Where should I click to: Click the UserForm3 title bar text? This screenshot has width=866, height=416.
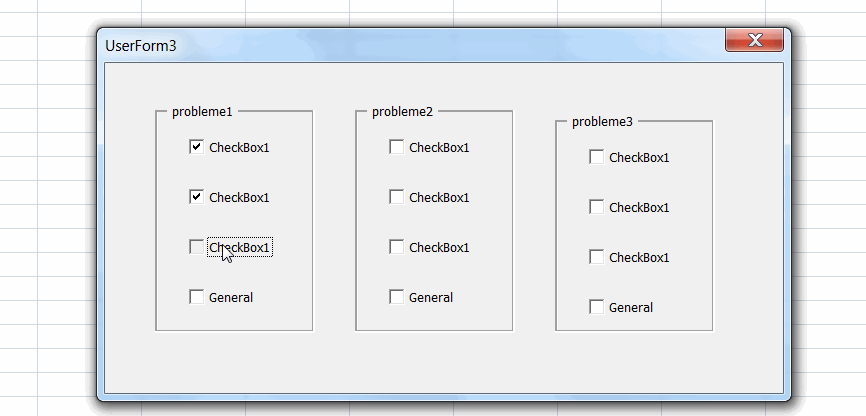coord(140,46)
